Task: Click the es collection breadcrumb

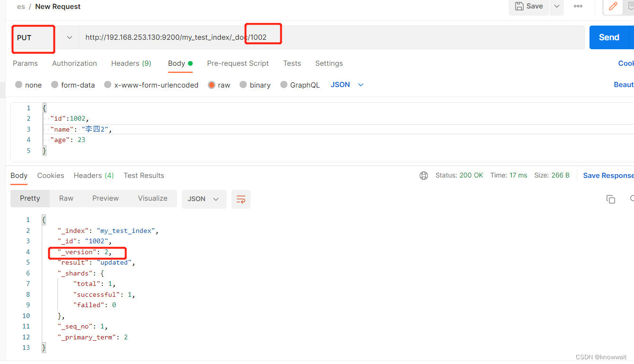Action: point(21,7)
